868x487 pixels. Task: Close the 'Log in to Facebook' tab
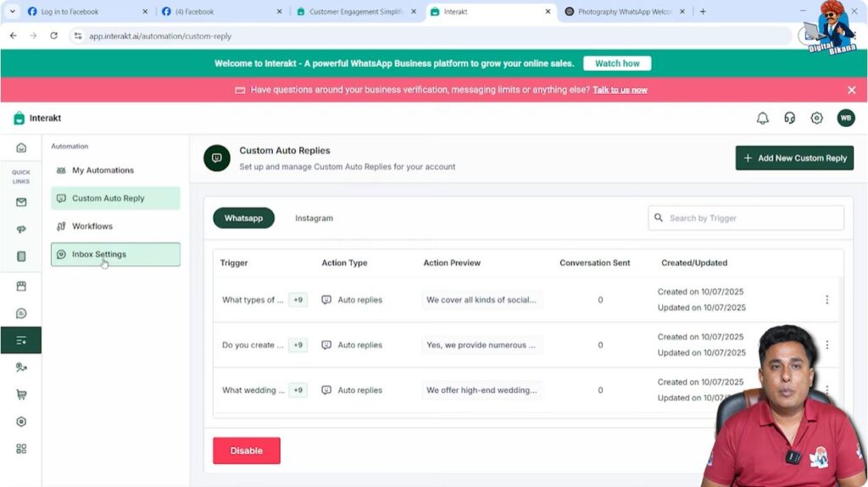tap(145, 12)
